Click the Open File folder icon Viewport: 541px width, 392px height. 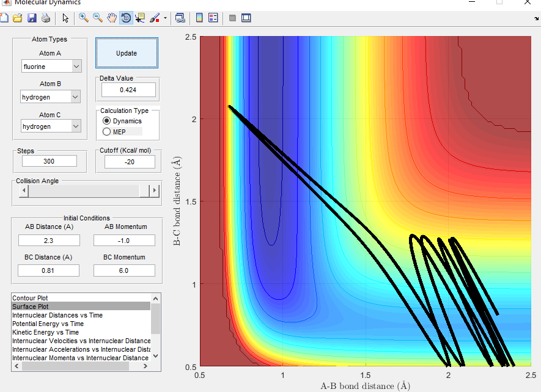click(x=18, y=18)
